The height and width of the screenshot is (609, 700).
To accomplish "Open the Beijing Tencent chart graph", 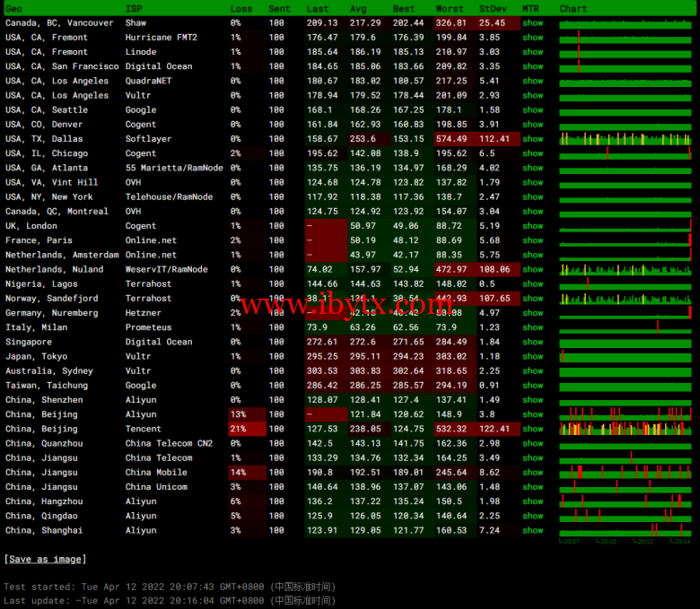I will (625, 429).
